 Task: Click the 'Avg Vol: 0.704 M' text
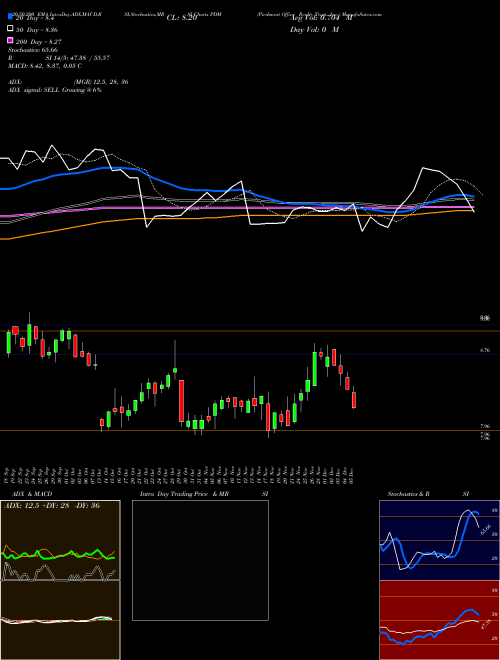tap(321, 18)
